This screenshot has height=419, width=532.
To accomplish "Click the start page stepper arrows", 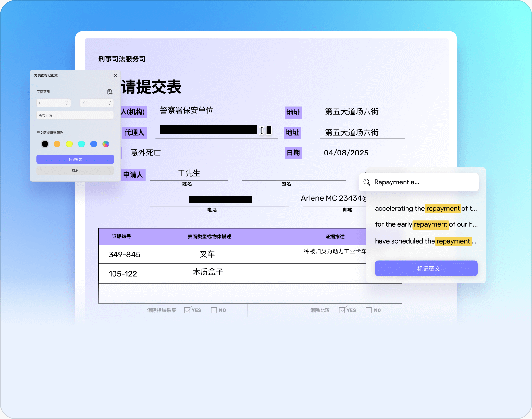I will (66, 103).
